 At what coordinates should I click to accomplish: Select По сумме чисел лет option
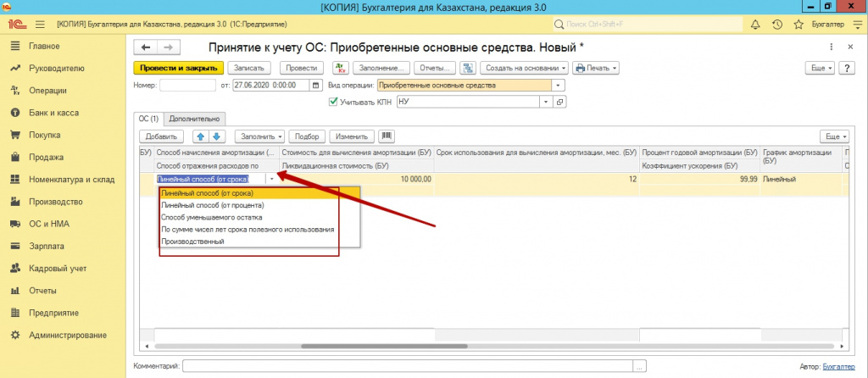(x=259, y=229)
